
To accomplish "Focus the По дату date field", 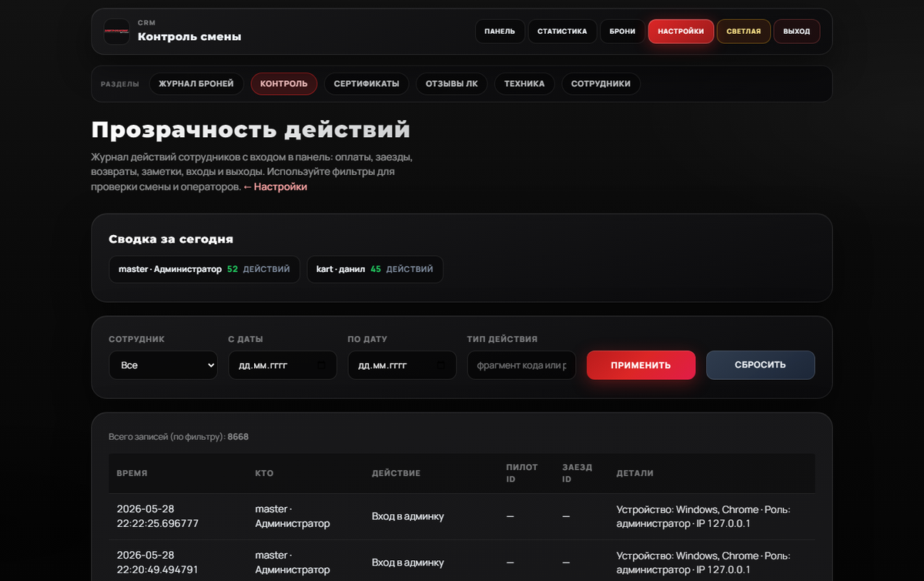I will (x=402, y=365).
